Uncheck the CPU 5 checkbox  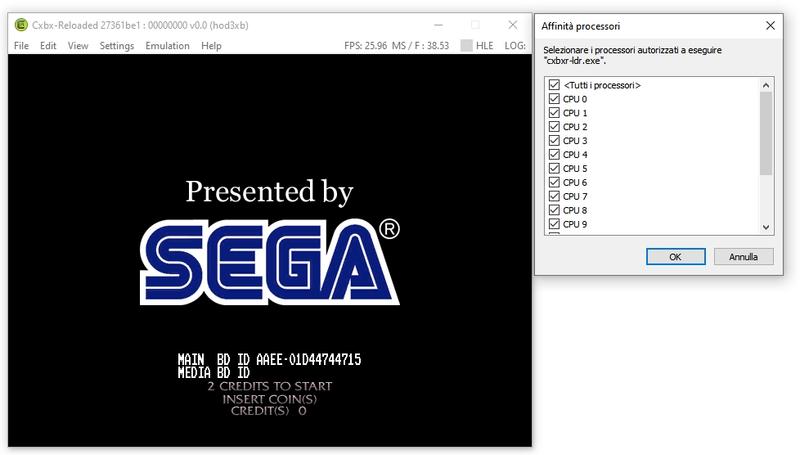point(554,168)
